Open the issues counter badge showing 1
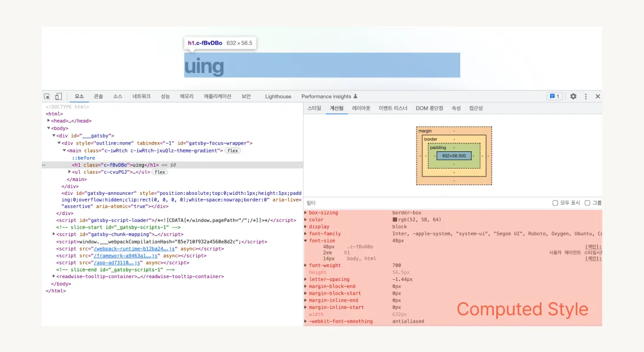 (x=555, y=96)
